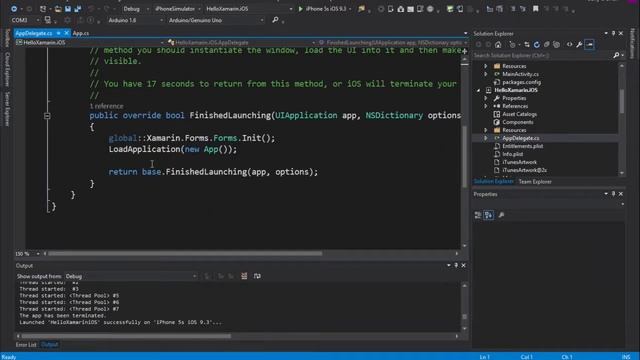The image size is (640, 360).
Task: Toggle auto-hide pin on Properties panel
Action: point(613,194)
